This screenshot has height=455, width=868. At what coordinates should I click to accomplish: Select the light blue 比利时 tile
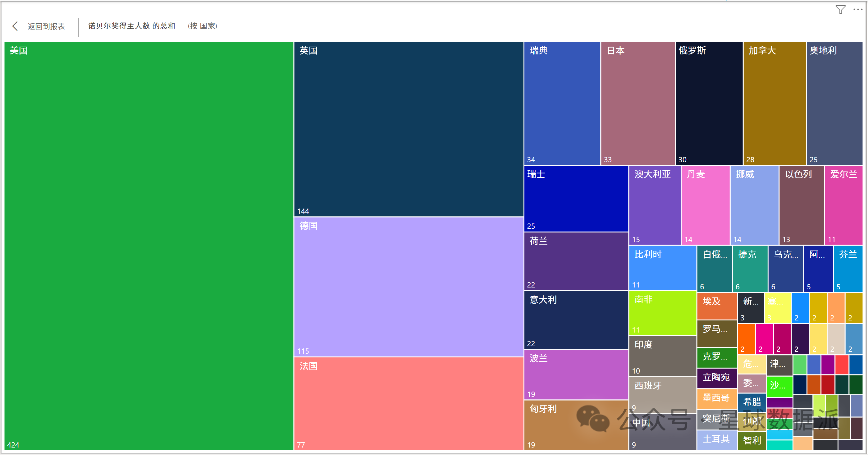(662, 268)
